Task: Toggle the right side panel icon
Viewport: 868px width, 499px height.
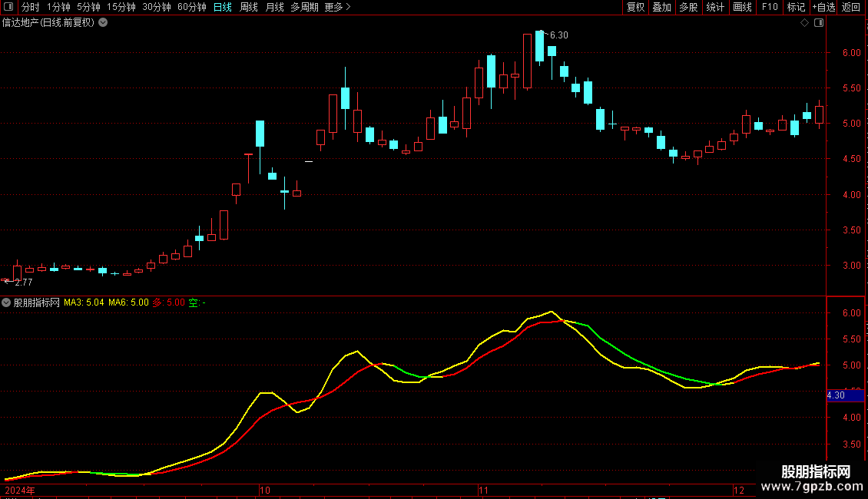Action: point(819,23)
